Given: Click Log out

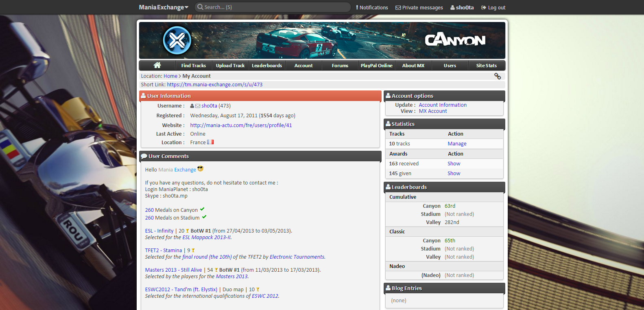Looking at the screenshot, I should pos(493,7).
